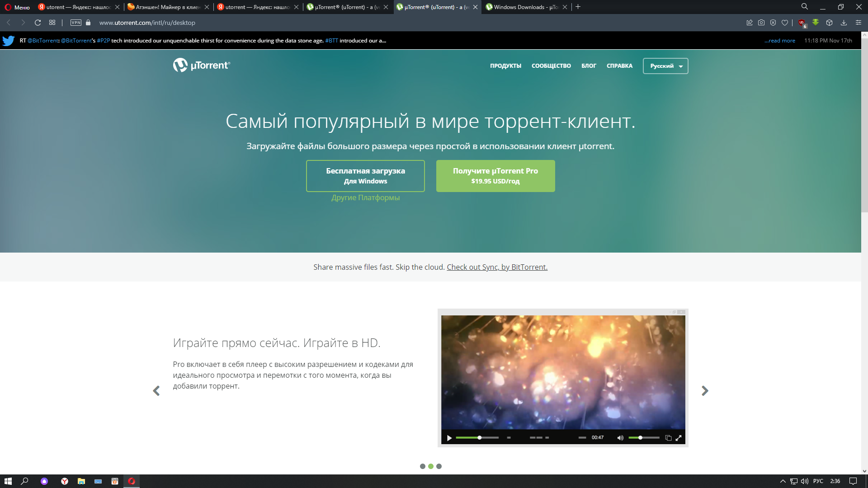Image resolution: width=868 pixels, height=488 pixels.
Task: Open the Windows Start menu
Action: click(x=8, y=481)
